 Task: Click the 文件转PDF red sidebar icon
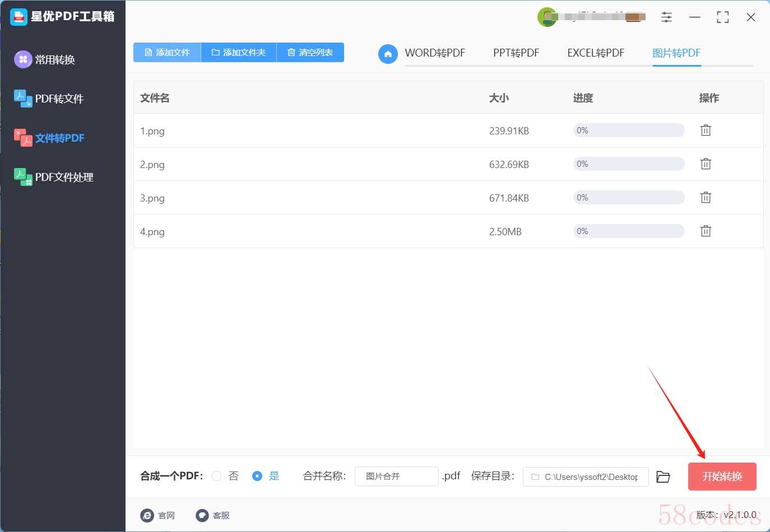point(23,138)
